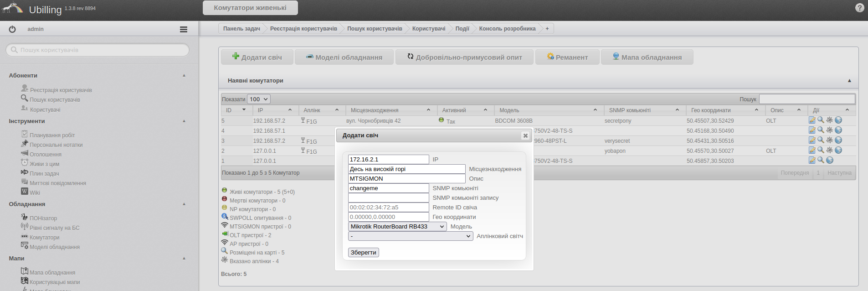Collapse the Наявні комутатори panel

click(x=849, y=81)
